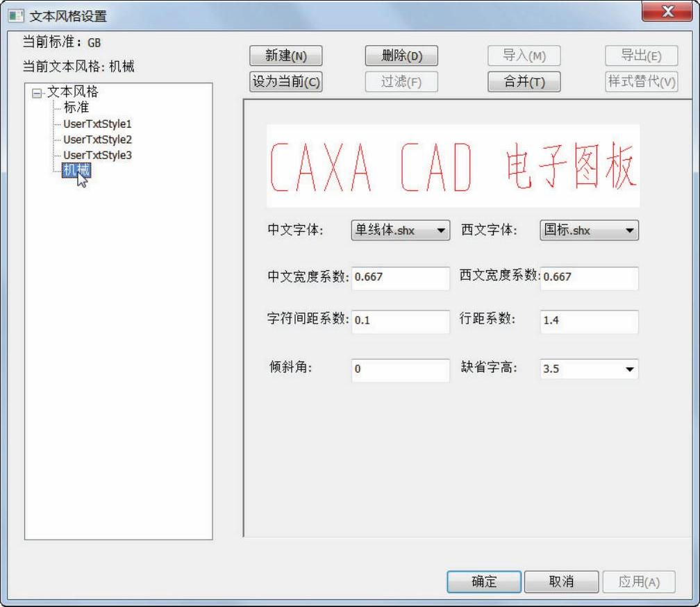Viewport: 700px width, 607px height.
Task: Click the 西文宽度系数 input field
Action: click(590, 278)
